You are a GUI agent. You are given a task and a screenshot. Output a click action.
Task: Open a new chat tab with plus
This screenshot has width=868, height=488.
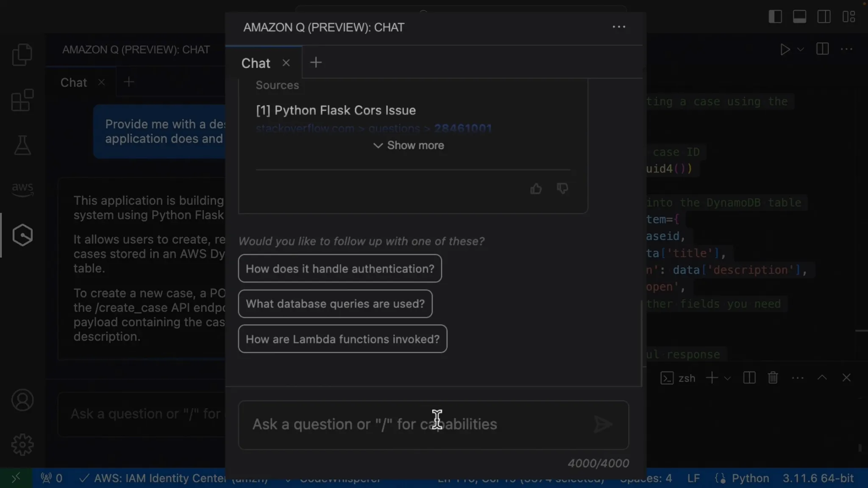[x=316, y=63]
